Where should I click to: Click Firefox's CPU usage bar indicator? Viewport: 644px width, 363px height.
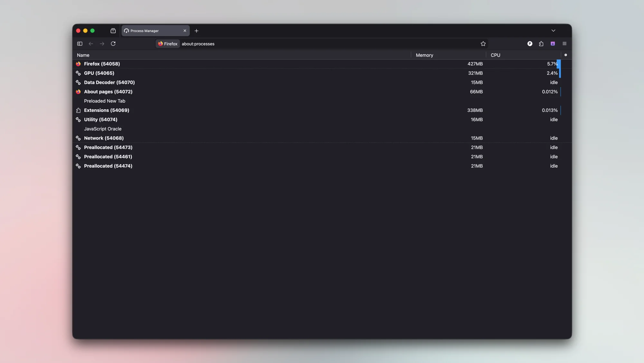click(560, 64)
